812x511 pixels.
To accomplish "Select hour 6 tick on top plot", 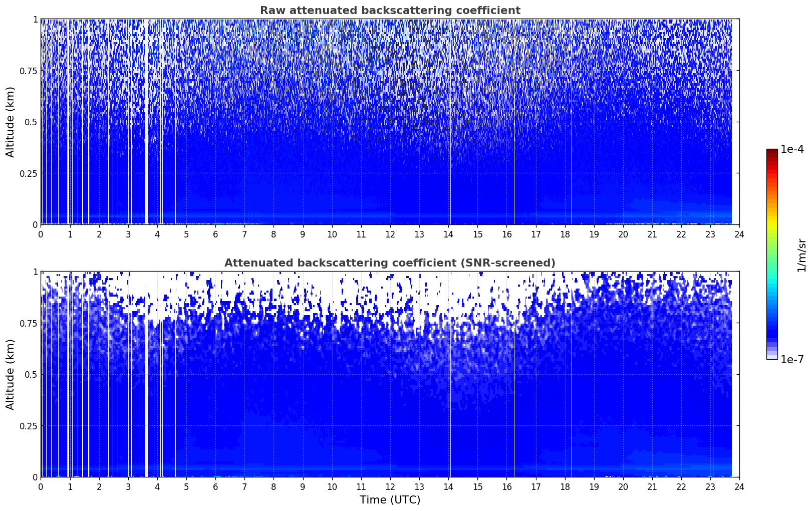I will pyautogui.click(x=215, y=234).
